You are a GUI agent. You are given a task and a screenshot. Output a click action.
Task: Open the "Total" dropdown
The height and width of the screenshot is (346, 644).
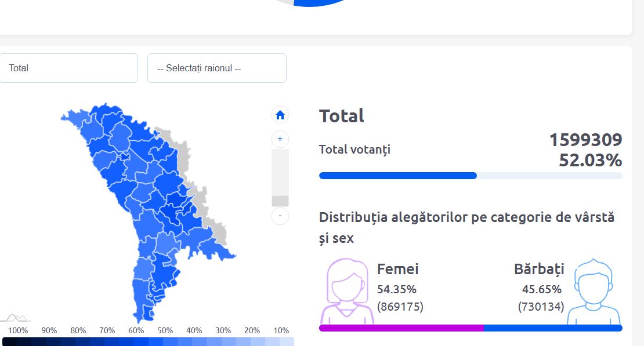[x=68, y=68]
